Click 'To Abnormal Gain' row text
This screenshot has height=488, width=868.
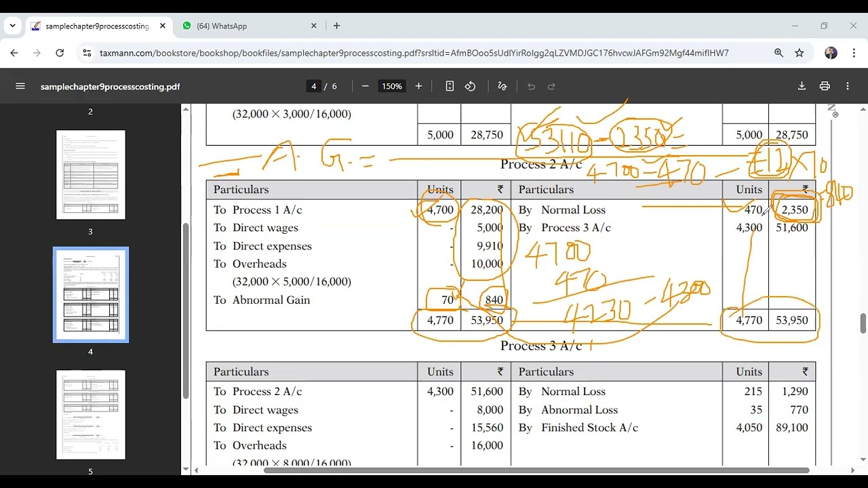click(x=262, y=300)
